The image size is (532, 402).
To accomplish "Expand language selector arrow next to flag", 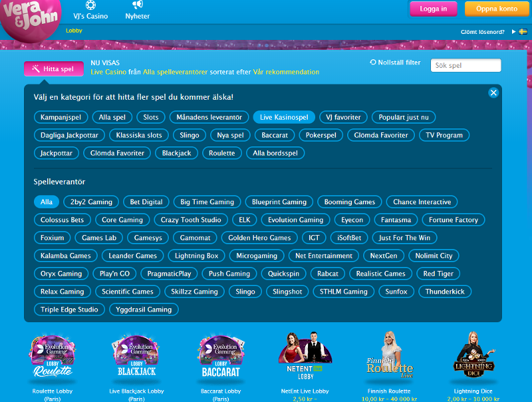I will coord(513,31).
